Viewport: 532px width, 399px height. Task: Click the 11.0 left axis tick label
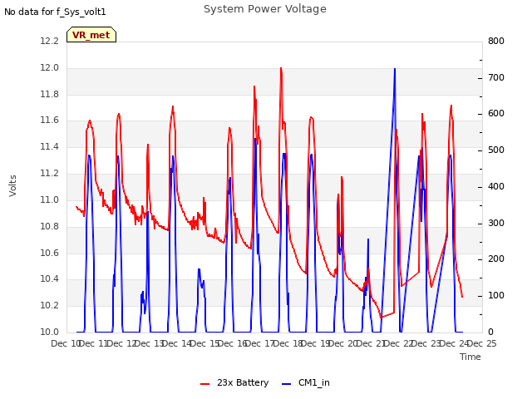tap(50, 199)
